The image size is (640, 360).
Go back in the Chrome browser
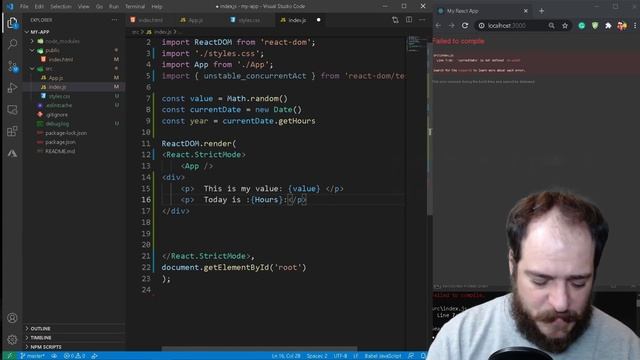tap(438, 25)
